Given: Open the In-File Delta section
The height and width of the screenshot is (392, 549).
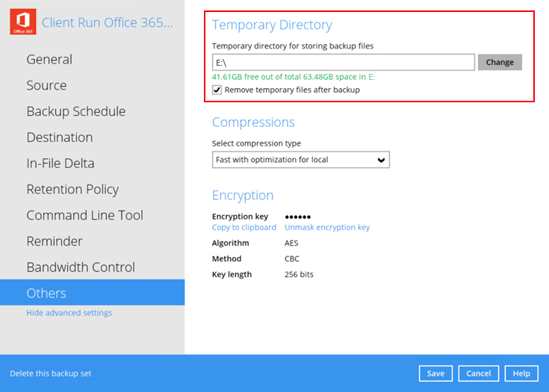Looking at the screenshot, I should point(61,164).
